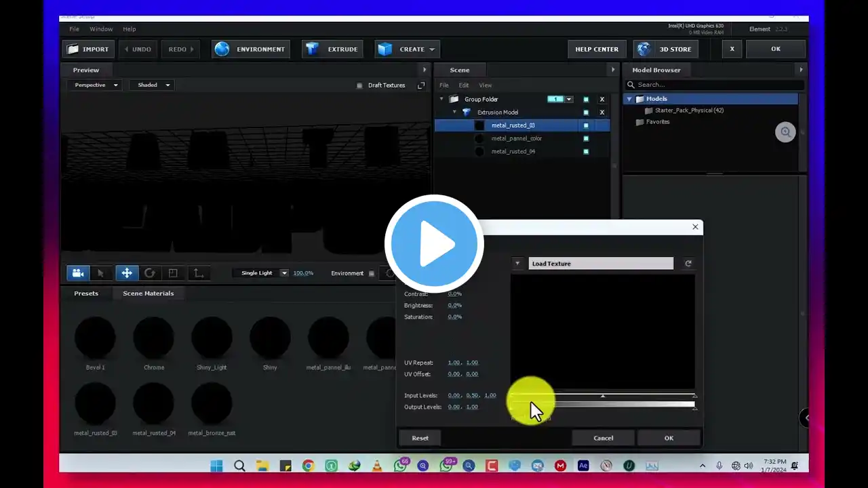Open VLC media player from taskbar
868x488 pixels.
pyautogui.click(x=377, y=466)
